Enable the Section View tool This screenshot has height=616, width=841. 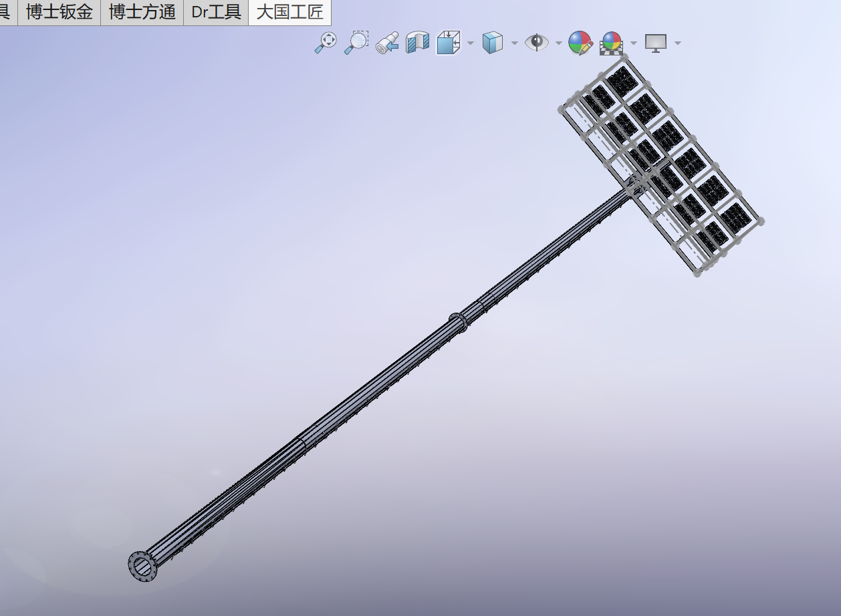click(418, 43)
